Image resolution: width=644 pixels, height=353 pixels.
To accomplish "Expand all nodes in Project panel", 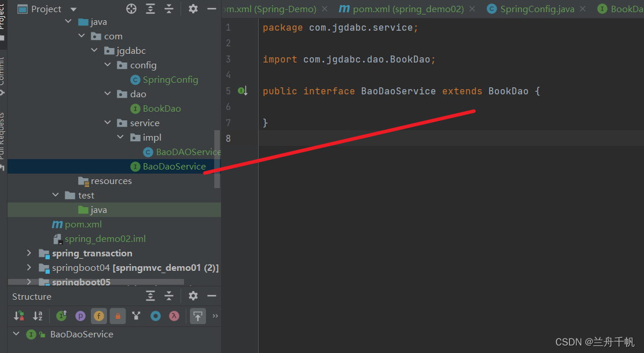I will pyautogui.click(x=150, y=9).
